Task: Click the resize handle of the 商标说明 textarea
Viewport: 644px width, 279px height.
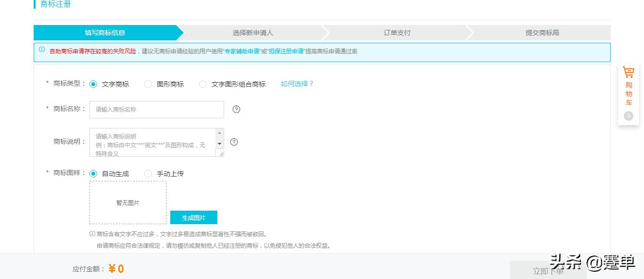Action: click(222, 154)
